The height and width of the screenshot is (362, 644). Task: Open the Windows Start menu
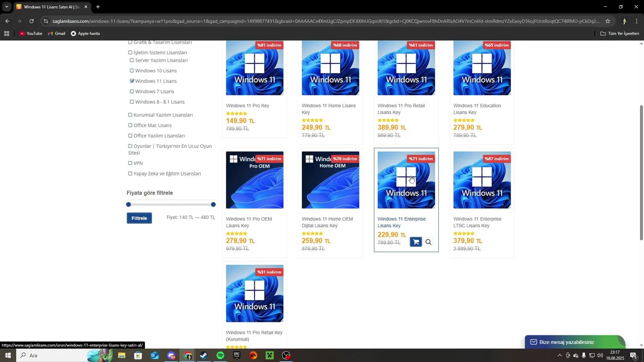coord(8,355)
